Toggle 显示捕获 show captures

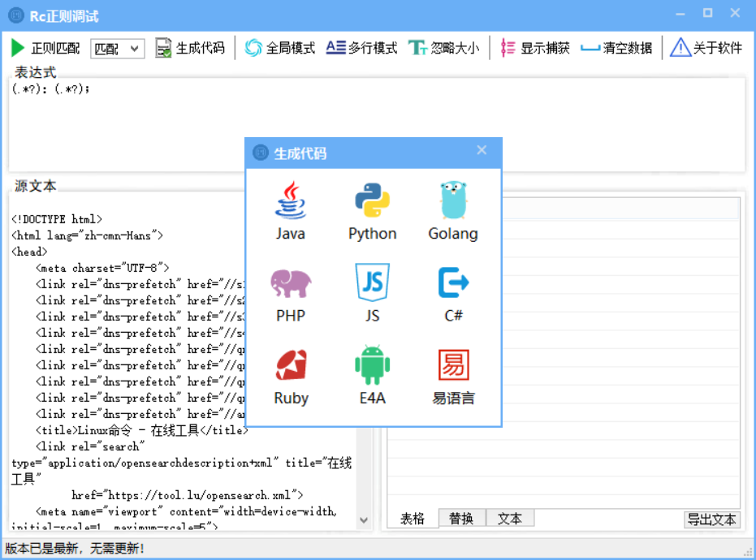click(534, 48)
